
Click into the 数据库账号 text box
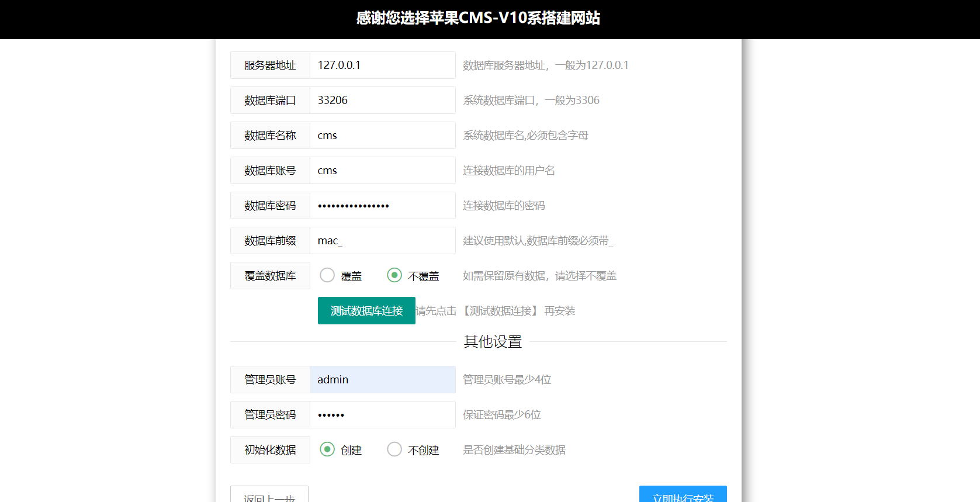point(382,171)
